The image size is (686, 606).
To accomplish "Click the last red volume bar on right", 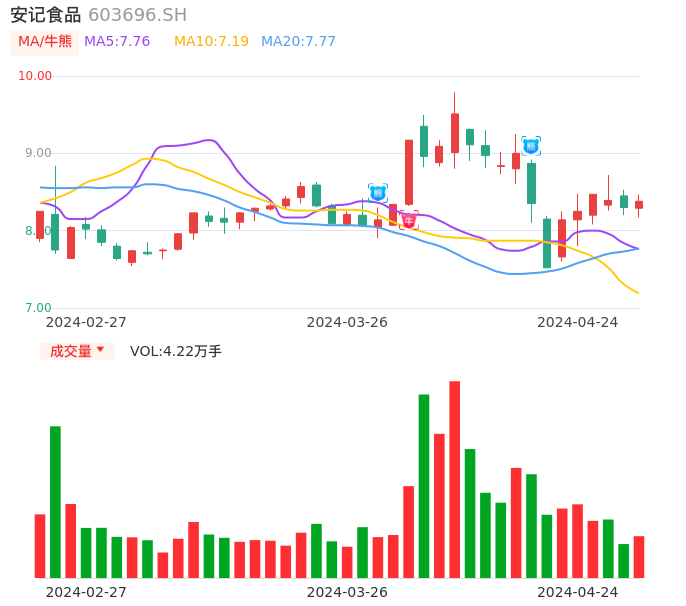I will (x=639, y=557).
